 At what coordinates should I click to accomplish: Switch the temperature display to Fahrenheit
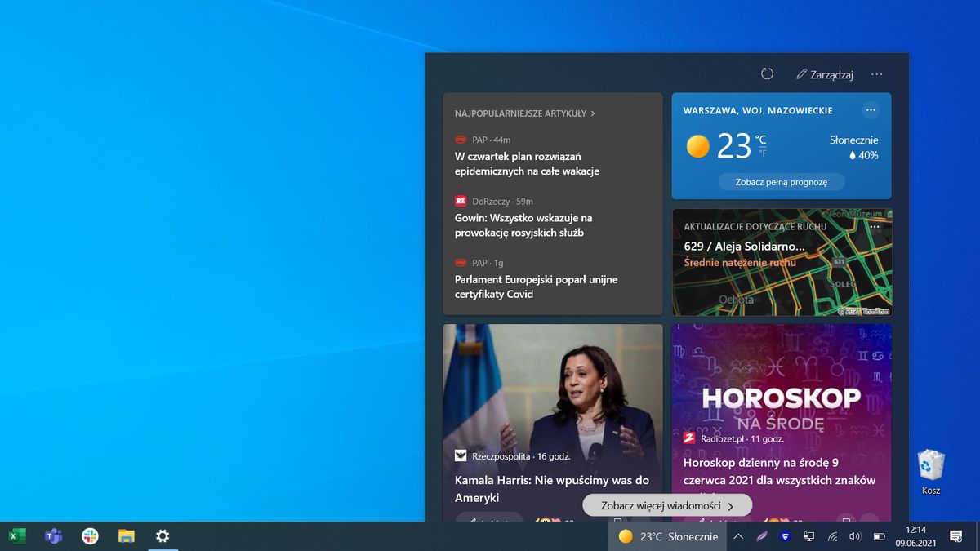click(x=761, y=153)
